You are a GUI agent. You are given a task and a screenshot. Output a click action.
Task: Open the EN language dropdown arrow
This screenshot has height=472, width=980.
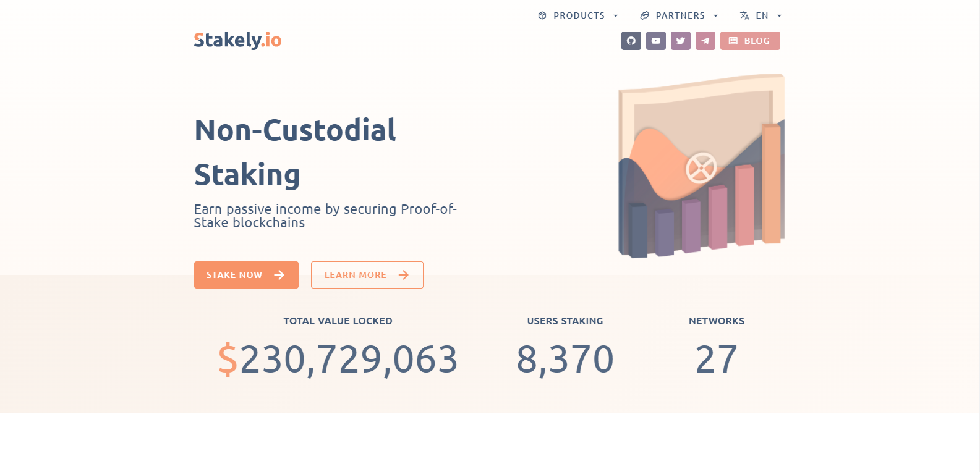pyautogui.click(x=779, y=16)
